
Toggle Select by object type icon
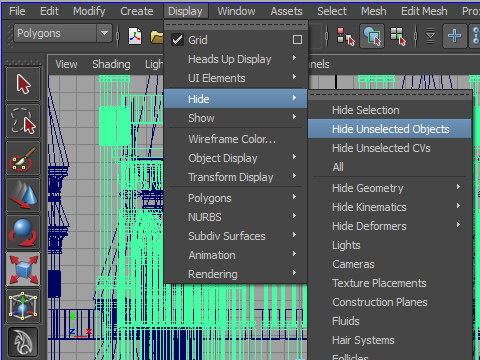point(372,36)
